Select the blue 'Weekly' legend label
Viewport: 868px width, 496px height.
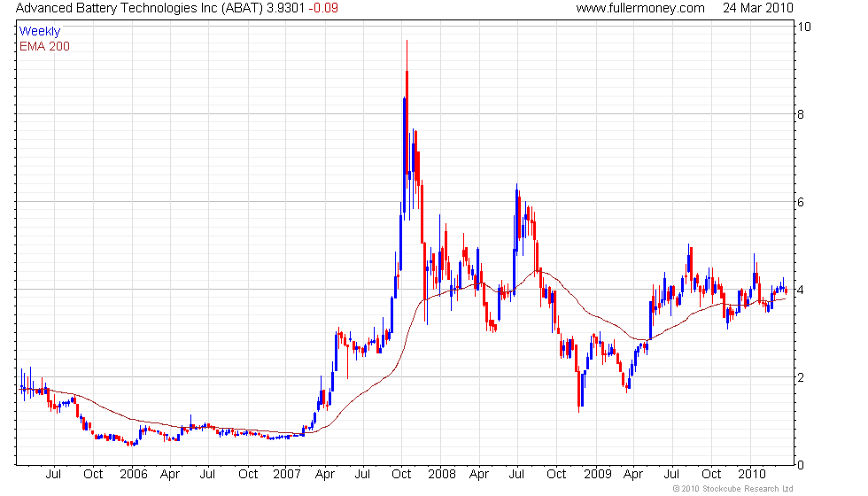(x=40, y=32)
